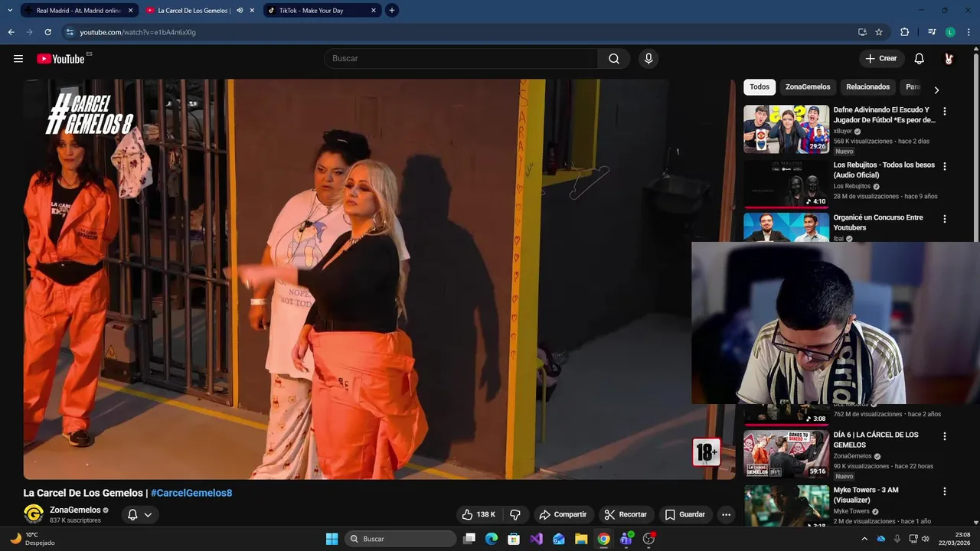Dislike the video with thumbs down
Viewport: 980px width, 551px height.
click(516, 514)
